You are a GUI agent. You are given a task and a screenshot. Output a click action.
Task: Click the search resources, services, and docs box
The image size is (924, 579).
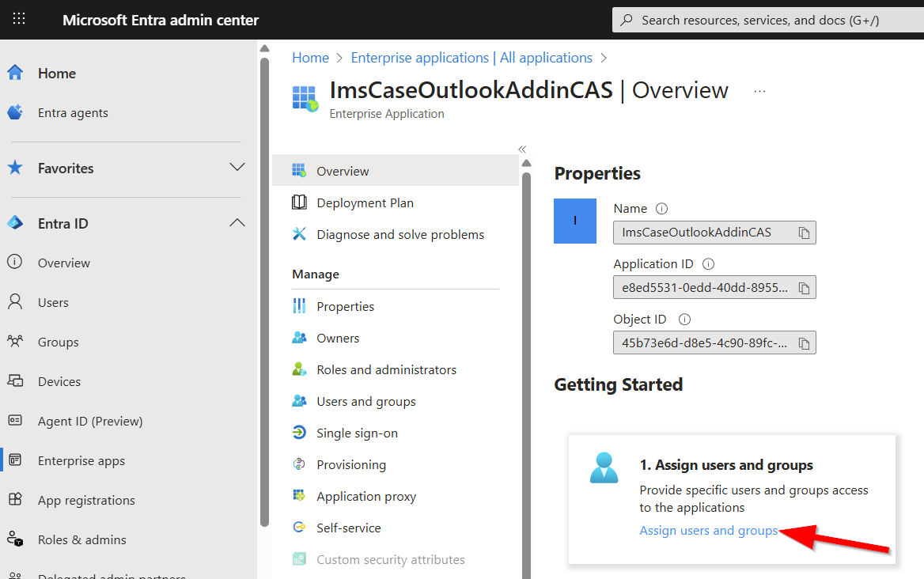pyautogui.click(x=768, y=20)
